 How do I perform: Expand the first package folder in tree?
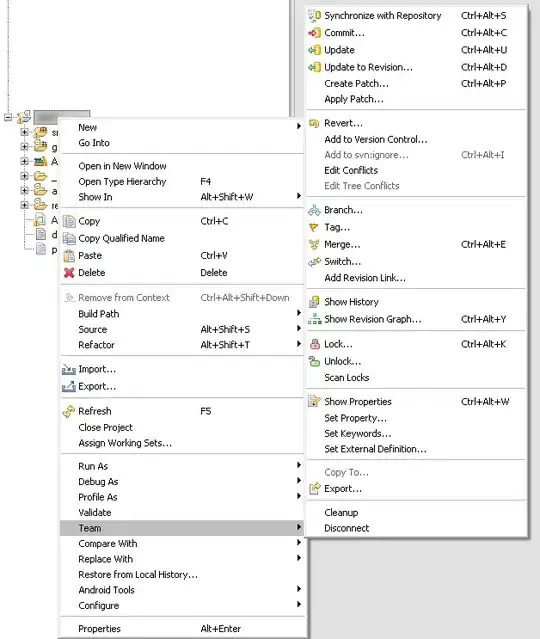24,132
